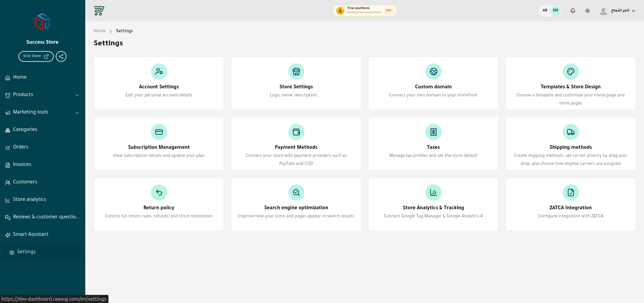Open Store analytics in the sidebar
The height and width of the screenshot is (303, 644).
pyautogui.click(x=42, y=200)
